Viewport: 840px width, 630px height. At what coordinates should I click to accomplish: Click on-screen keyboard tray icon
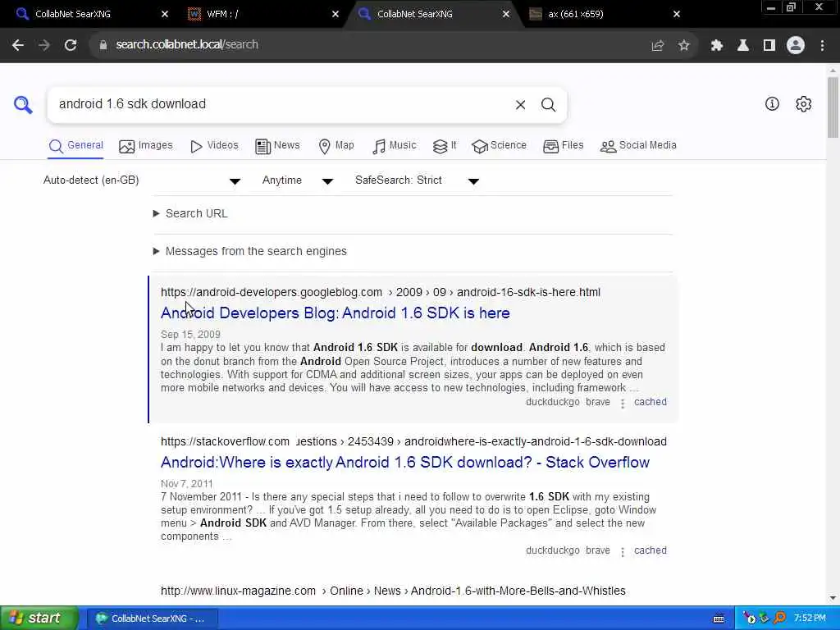click(719, 619)
